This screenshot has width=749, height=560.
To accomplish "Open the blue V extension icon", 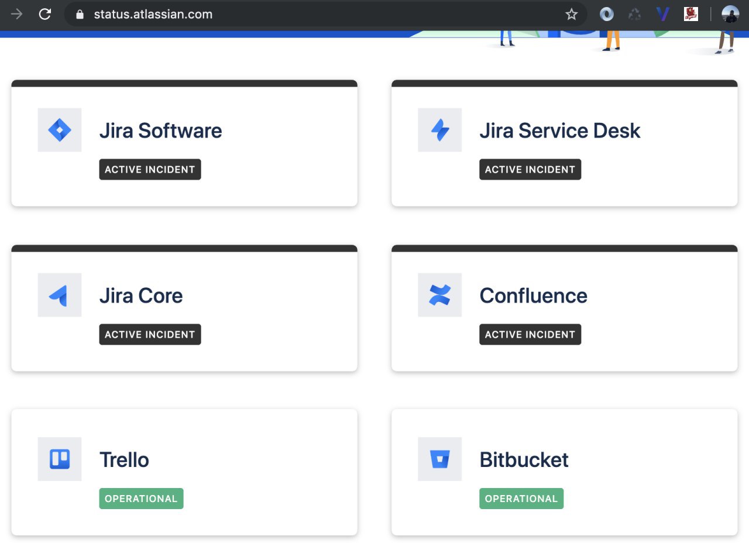I will pyautogui.click(x=662, y=14).
